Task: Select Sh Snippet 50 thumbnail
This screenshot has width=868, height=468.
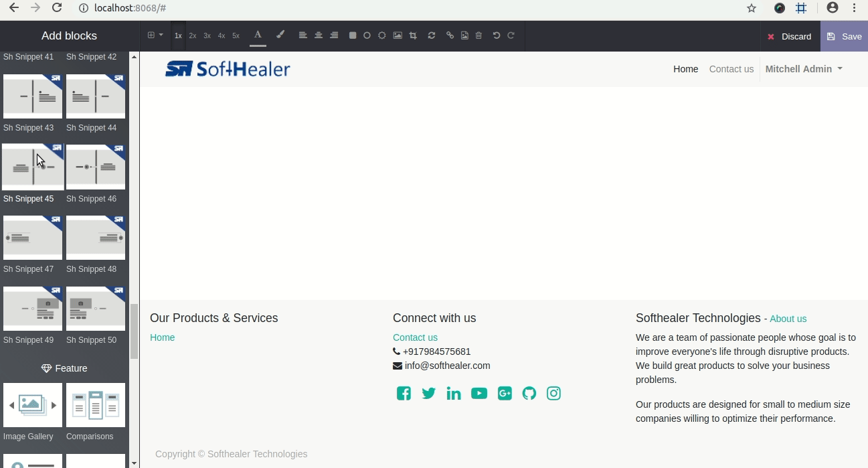Action: (96, 308)
